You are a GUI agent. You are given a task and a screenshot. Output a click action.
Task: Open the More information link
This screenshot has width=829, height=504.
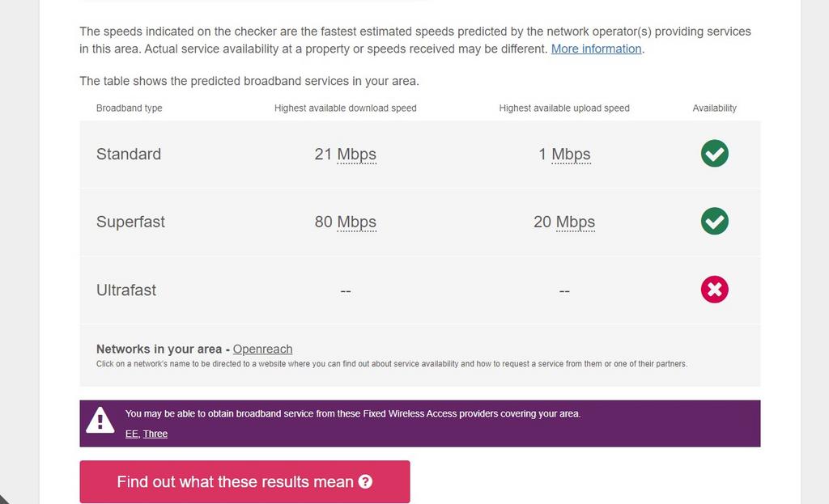[597, 49]
